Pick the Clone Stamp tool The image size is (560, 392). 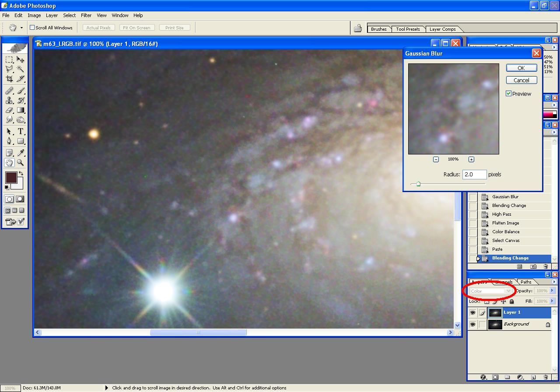[9, 100]
